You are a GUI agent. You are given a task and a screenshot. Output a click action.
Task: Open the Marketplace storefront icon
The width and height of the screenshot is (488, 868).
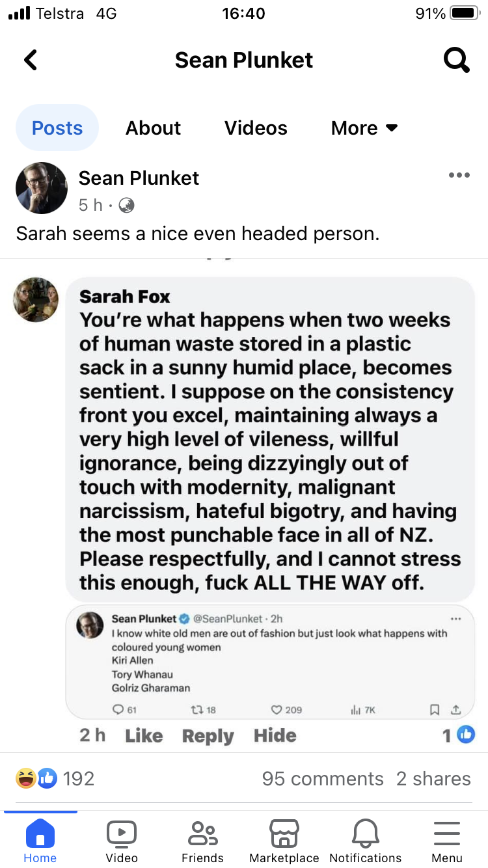(x=284, y=833)
